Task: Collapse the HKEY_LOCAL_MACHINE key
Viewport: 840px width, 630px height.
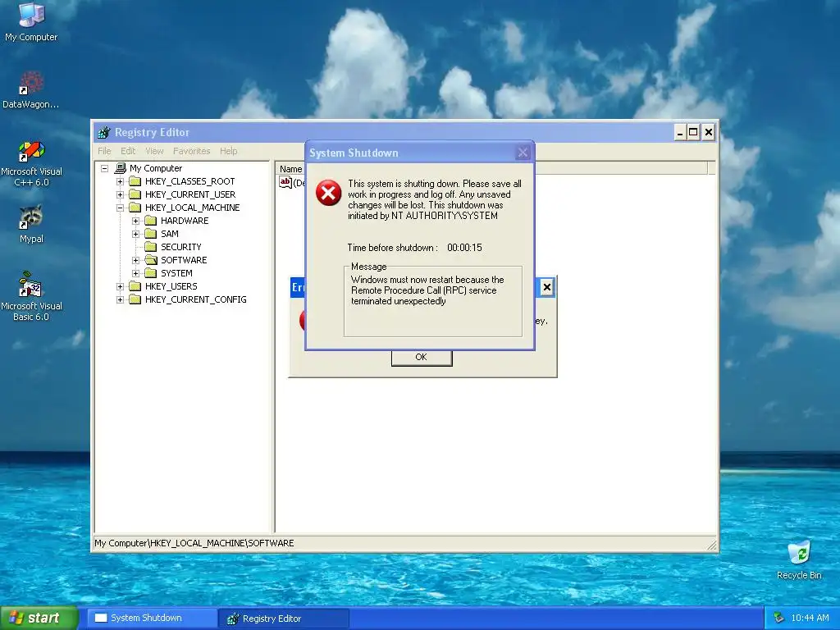Action: click(120, 208)
